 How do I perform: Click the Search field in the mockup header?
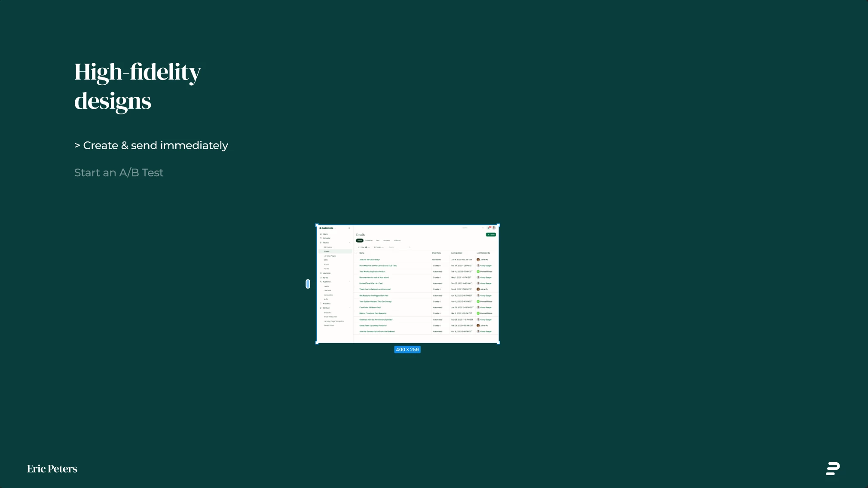(473, 228)
